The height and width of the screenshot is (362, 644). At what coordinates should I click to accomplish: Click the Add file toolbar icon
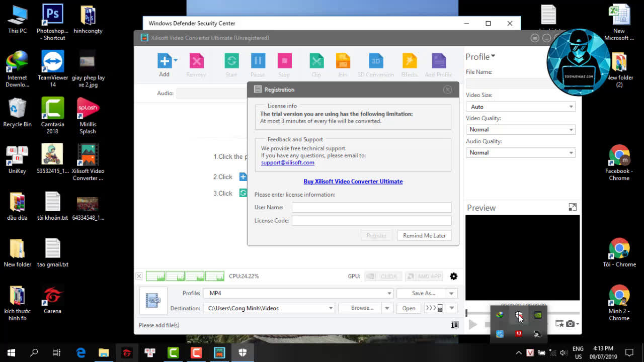pyautogui.click(x=165, y=61)
